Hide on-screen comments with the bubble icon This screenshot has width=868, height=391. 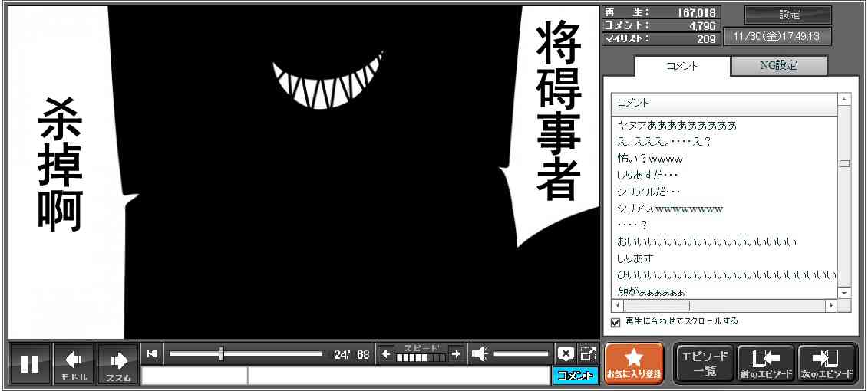[566, 353]
